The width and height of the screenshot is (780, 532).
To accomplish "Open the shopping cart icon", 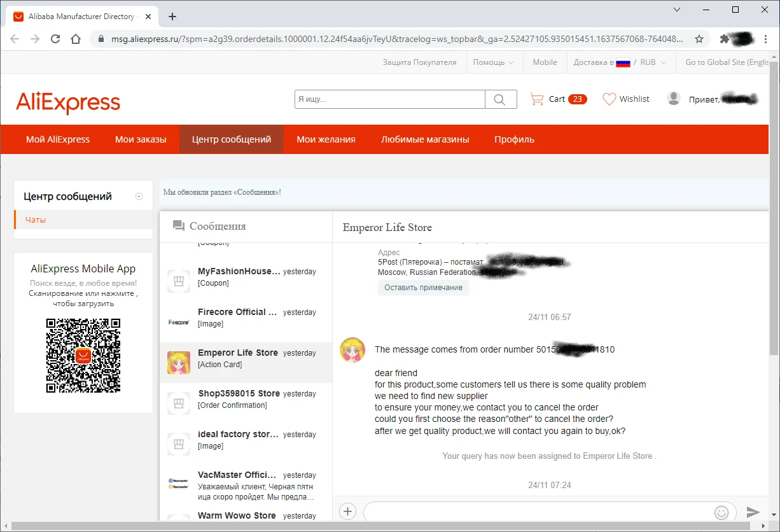I will coord(537,99).
